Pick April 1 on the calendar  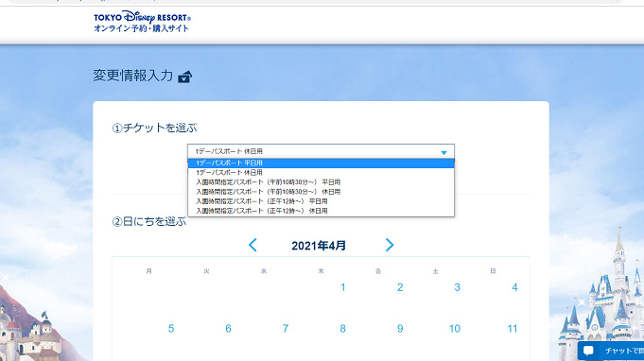point(342,287)
